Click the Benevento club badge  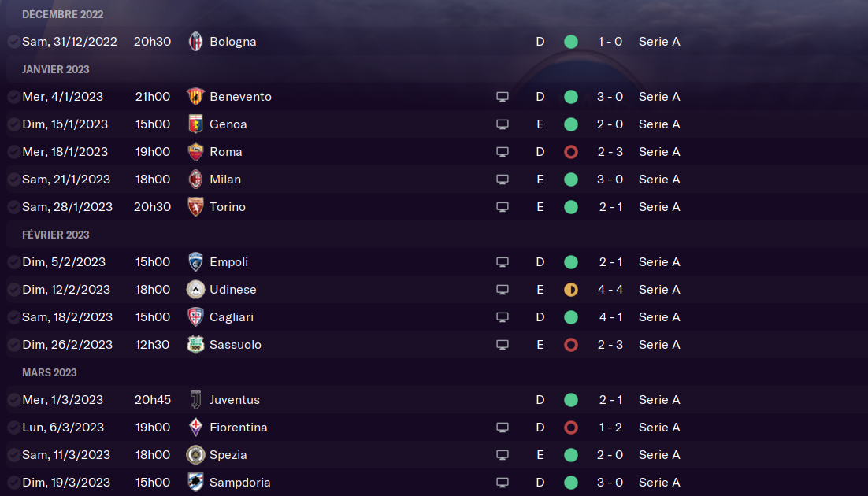tap(195, 96)
